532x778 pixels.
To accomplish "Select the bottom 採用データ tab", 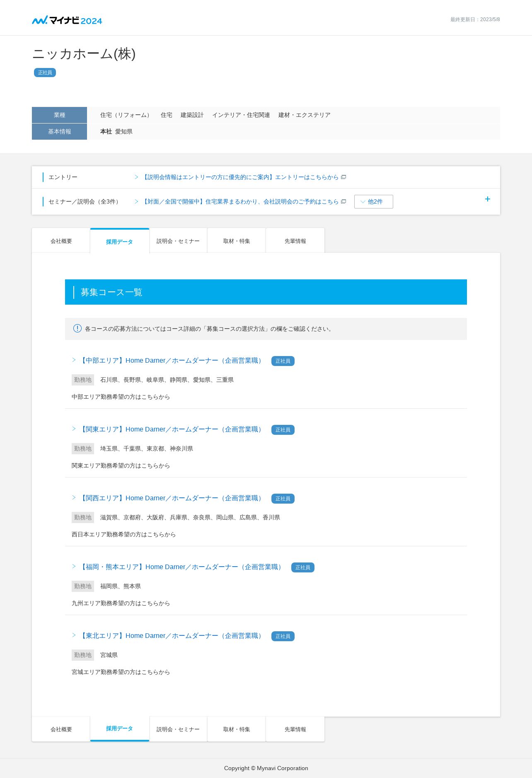I will point(119,729).
